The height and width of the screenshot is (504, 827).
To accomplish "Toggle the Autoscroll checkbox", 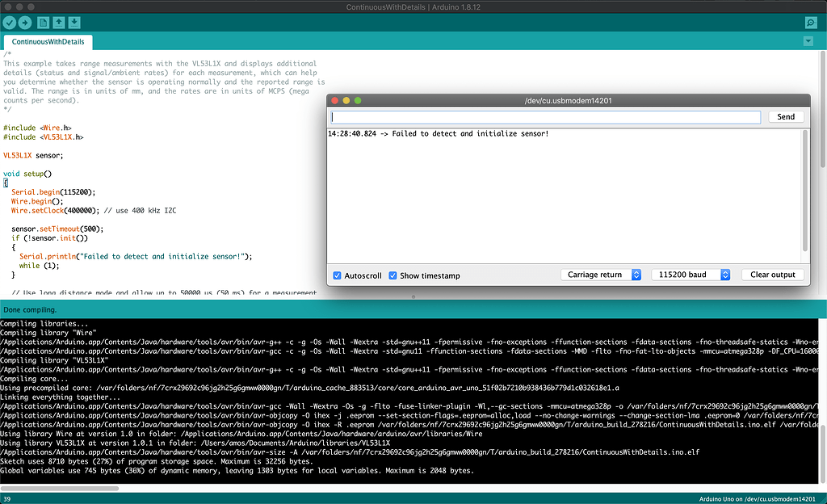I will [338, 275].
